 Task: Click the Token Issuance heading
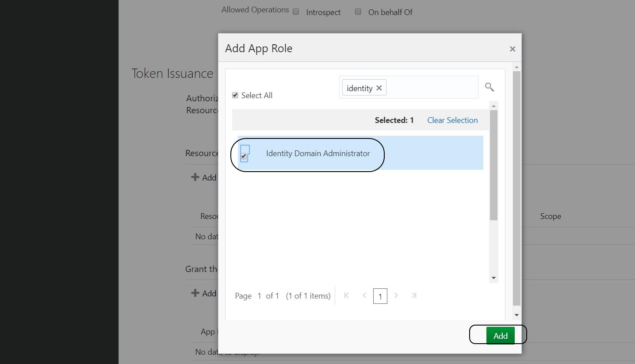point(172,73)
